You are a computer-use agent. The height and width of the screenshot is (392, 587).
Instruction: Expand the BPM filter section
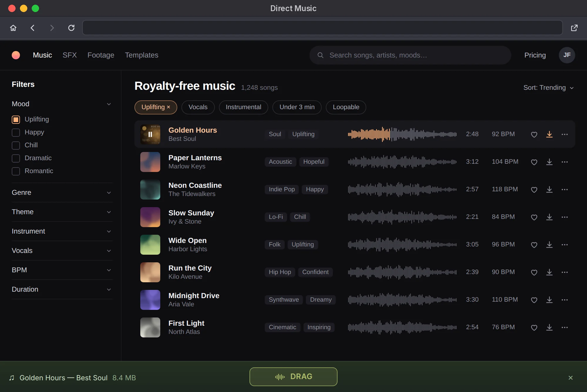pos(62,270)
